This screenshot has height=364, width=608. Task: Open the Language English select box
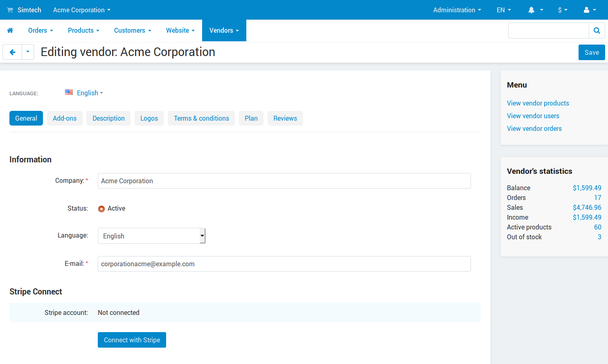click(151, 236)
